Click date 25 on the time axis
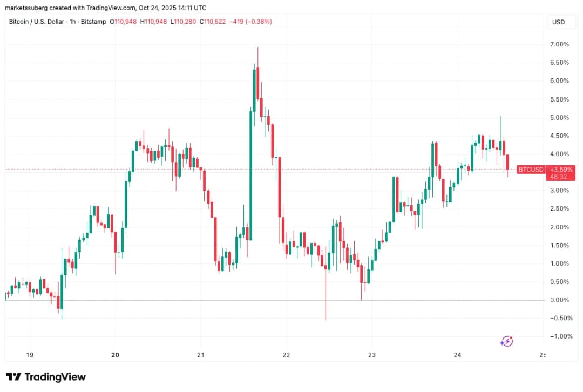Image resolution: width=583 pixels, height=392 pixels. (x=543, y=355)
